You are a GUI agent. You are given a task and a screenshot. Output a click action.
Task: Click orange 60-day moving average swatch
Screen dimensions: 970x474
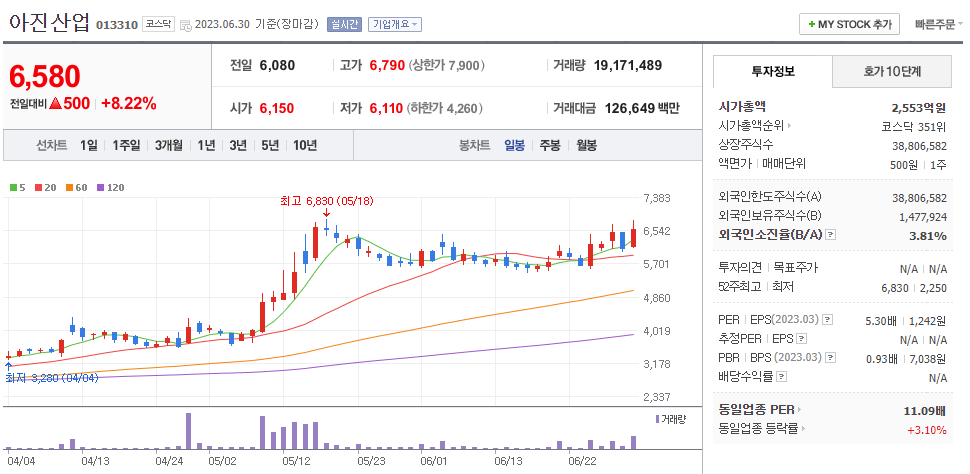tap(69, 187)
